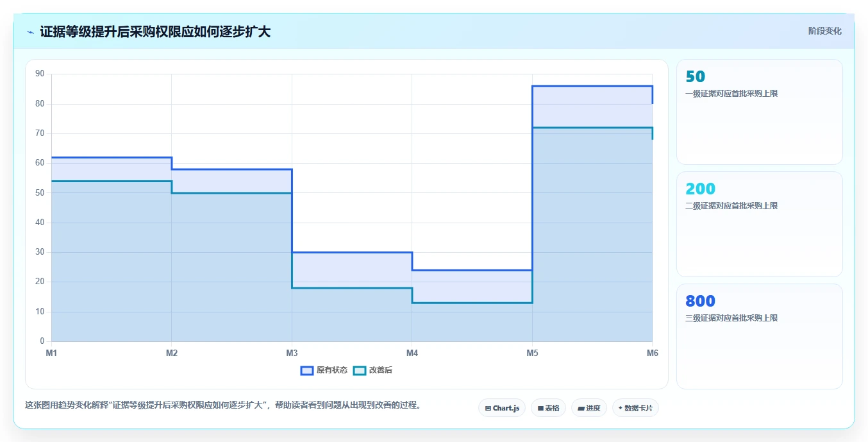Click the 数据卡片 tag
The image size is (868, 442).
click(635, 408)
